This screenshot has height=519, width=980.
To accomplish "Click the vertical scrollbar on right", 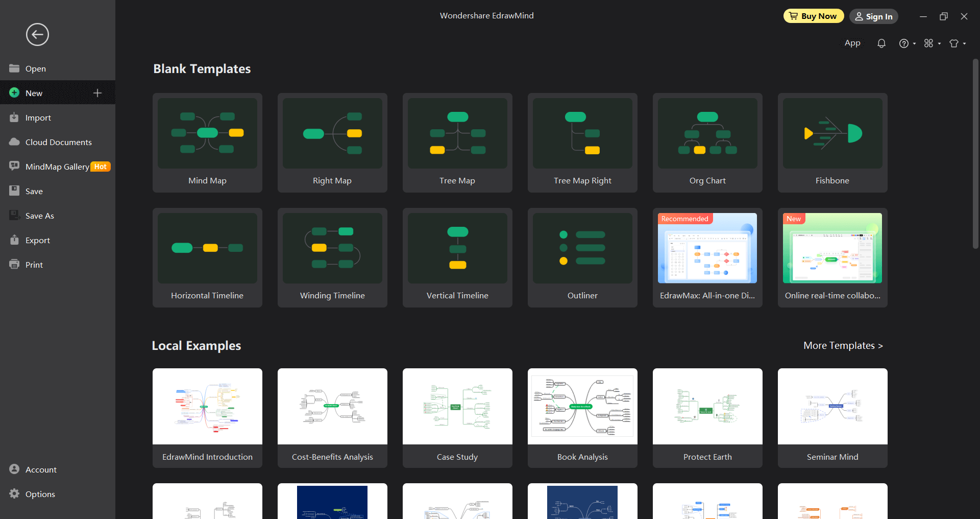I will [975, 153].
